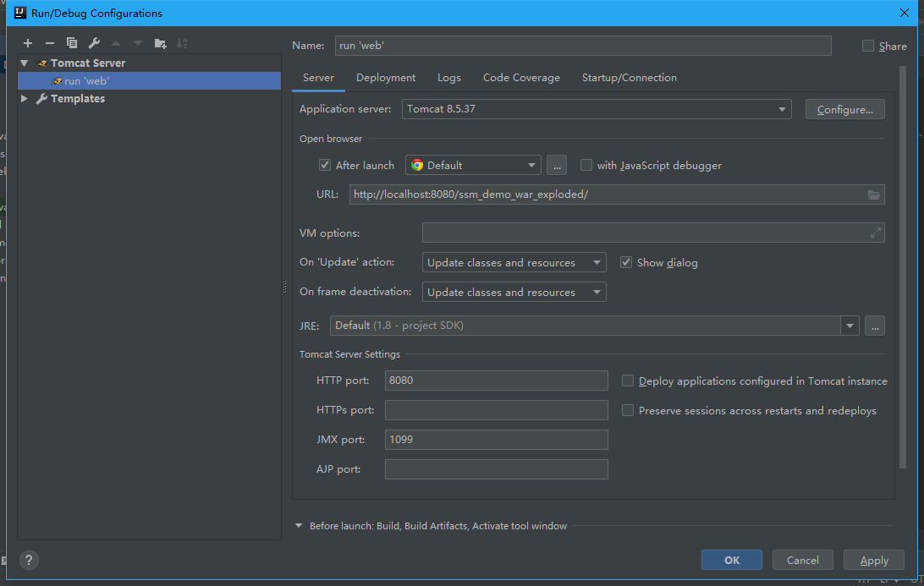Screen dimensions: 924x586
Task: Add a new configuration with the plus icon
Action: tap(28, 43)
